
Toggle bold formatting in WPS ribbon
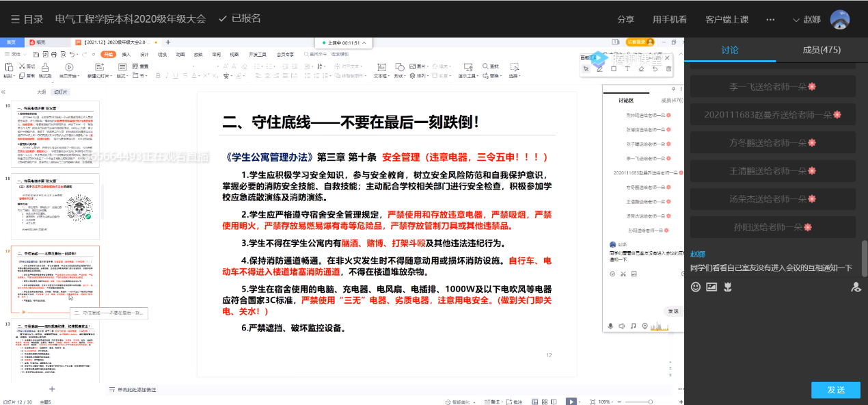(158, 75)
